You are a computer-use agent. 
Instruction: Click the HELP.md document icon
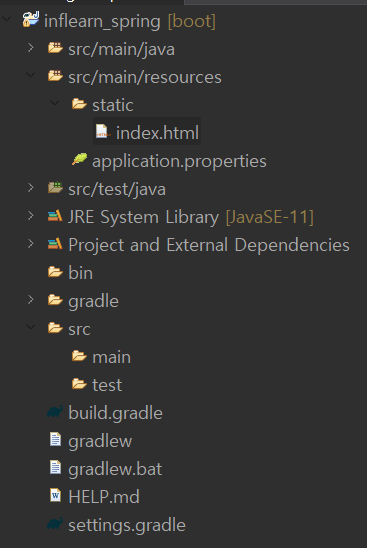pyautogui.click(x=55, y=496)
